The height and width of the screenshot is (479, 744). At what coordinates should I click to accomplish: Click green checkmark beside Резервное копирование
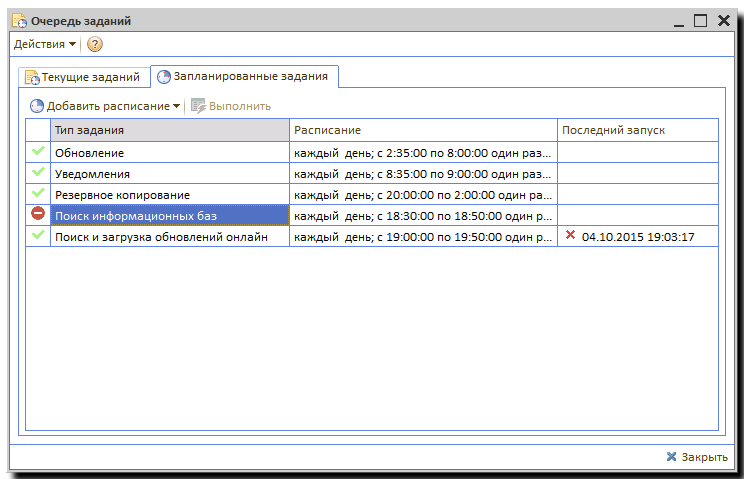coord(38,193)
